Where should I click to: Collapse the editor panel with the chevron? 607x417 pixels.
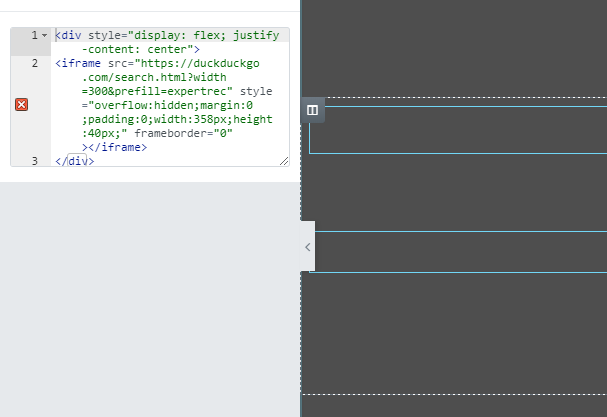click(x=307, y=246)
